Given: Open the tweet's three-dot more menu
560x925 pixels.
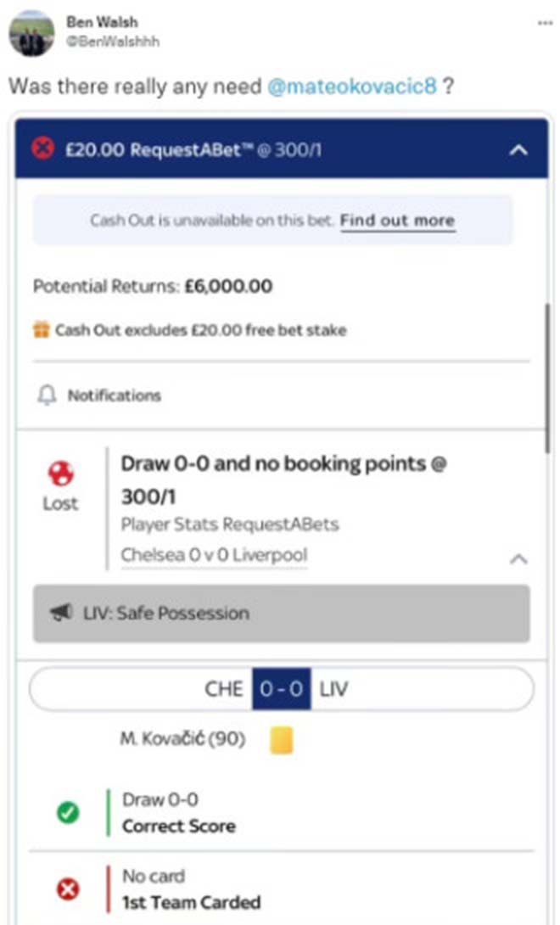Looking at the screenshot, I should coord(545,23).
